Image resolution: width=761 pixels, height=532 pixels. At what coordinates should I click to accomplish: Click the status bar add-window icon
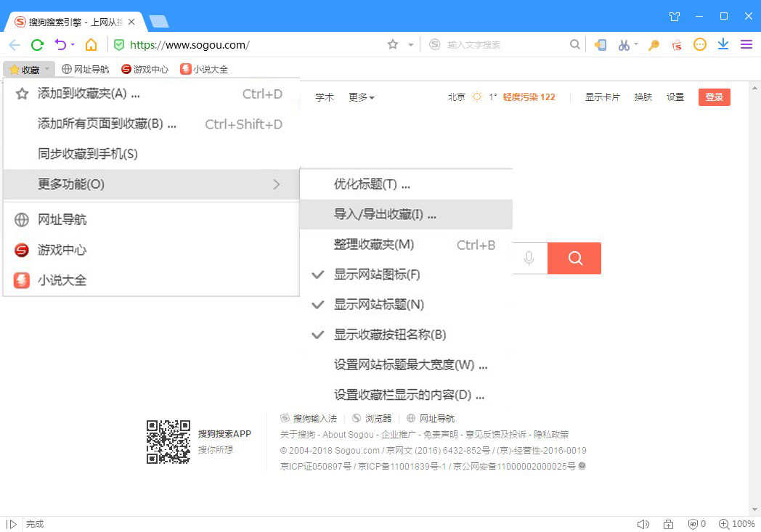668,524
